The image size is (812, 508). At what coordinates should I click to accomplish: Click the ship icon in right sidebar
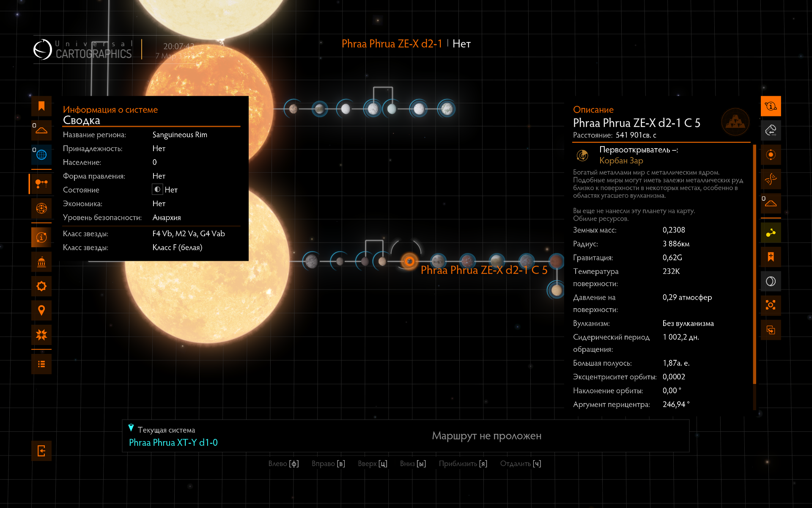coord(771,204)
